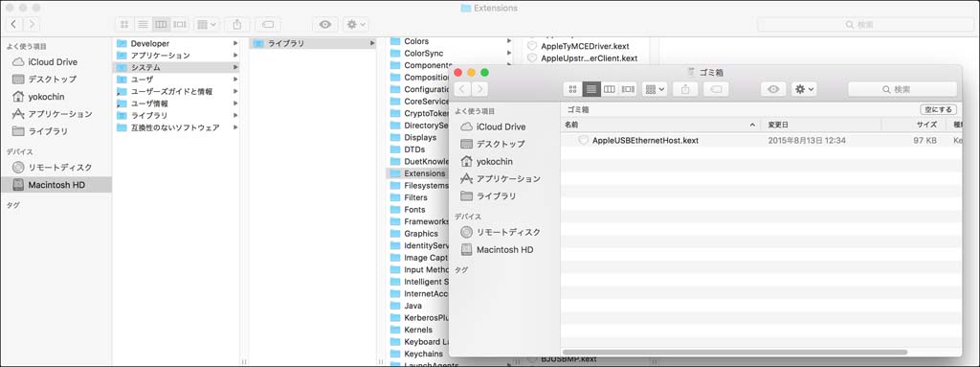The image size is (980, 367).
Task: Switch Extensions window to column view
Action: tap(161, 24)
